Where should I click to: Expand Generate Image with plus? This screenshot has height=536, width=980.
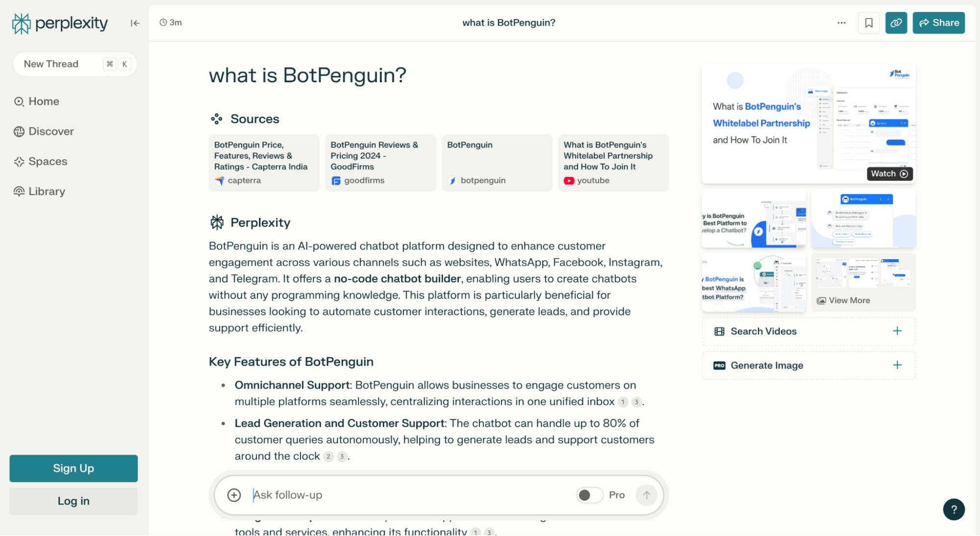(897, 365)
